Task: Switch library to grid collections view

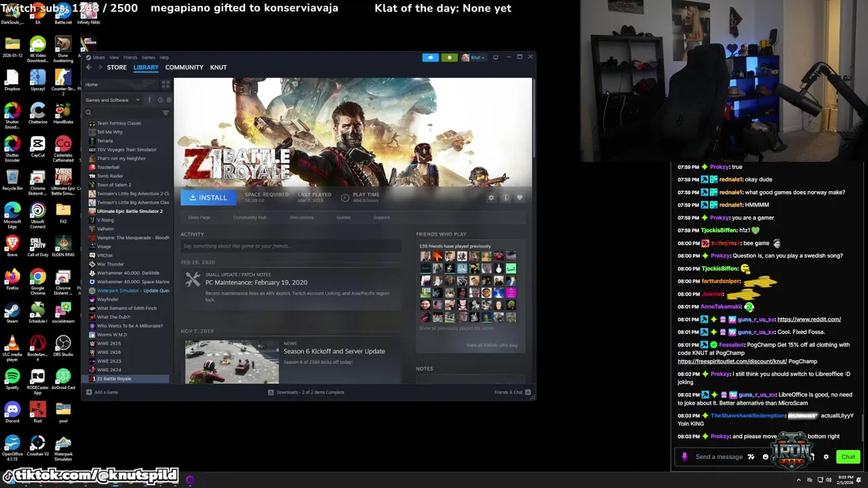Action: point(165,85)
